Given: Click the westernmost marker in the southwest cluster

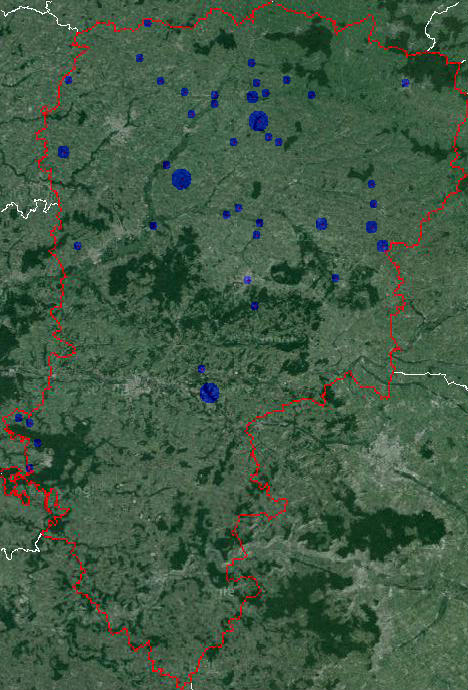Looking at the screenshot, I should click(x=18, y=418).
